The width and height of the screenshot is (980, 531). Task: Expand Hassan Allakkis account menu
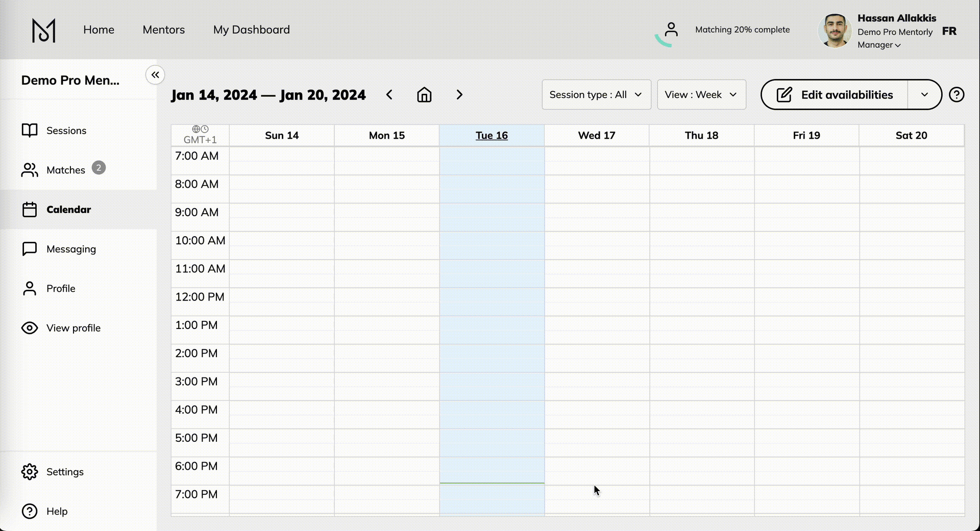[x=879, y=45]
